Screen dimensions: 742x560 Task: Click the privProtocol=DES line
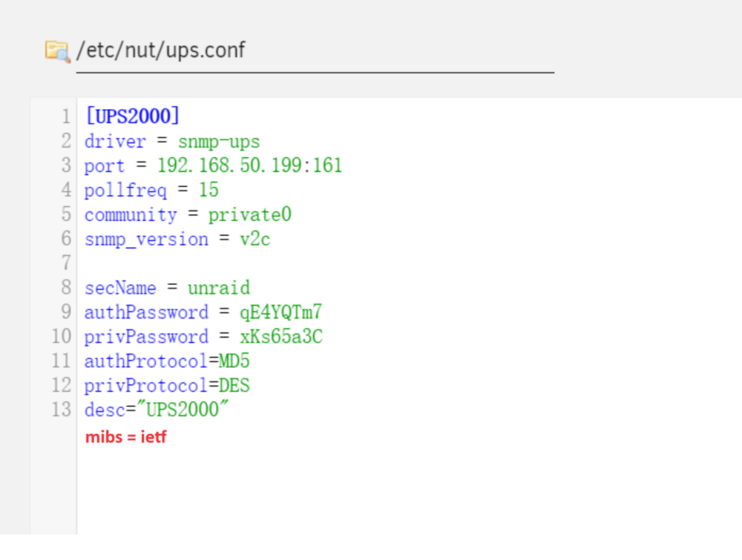(167, 386)
